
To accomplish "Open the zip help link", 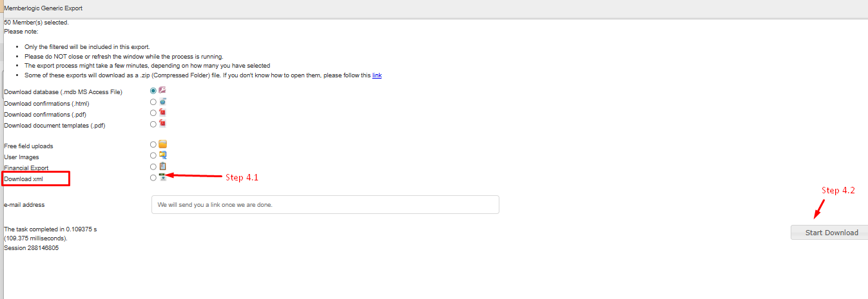I will click(377, 75).
